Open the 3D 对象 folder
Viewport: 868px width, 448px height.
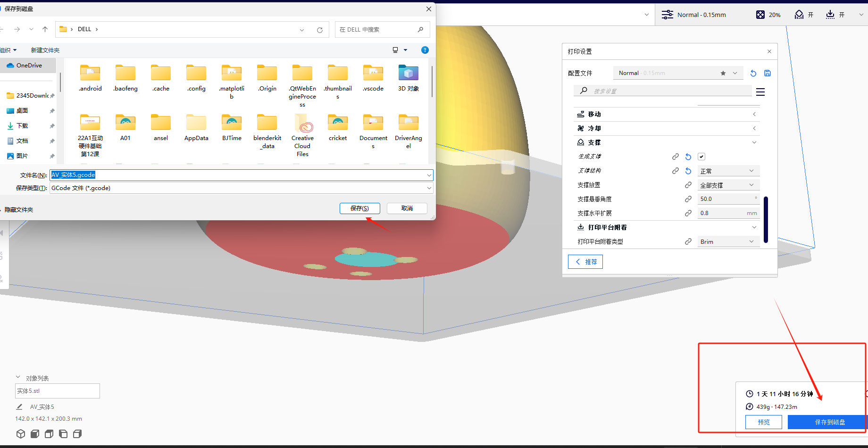(409, 79)
